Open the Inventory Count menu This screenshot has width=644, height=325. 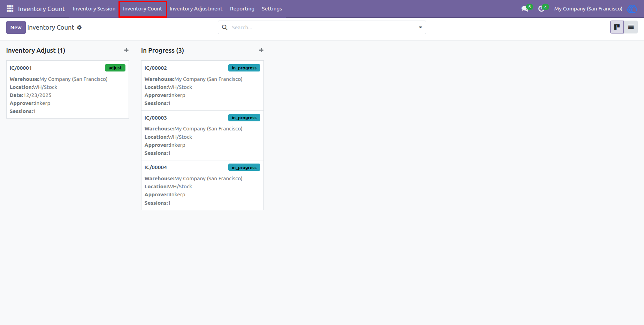click(143, 9)
